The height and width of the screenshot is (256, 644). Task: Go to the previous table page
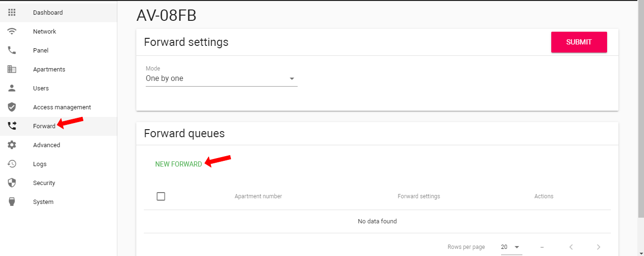(x=571, y=247)
